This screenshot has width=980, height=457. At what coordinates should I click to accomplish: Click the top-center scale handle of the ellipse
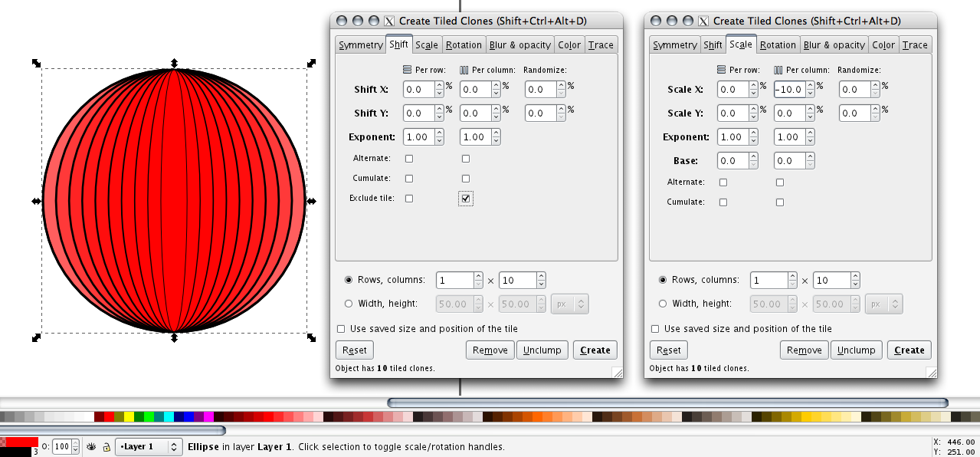[174, 63]
